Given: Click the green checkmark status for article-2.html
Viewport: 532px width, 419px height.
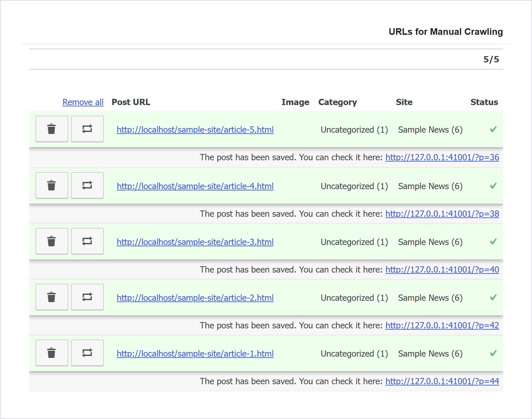Looking at the screenshot, I should click(493, 298).
